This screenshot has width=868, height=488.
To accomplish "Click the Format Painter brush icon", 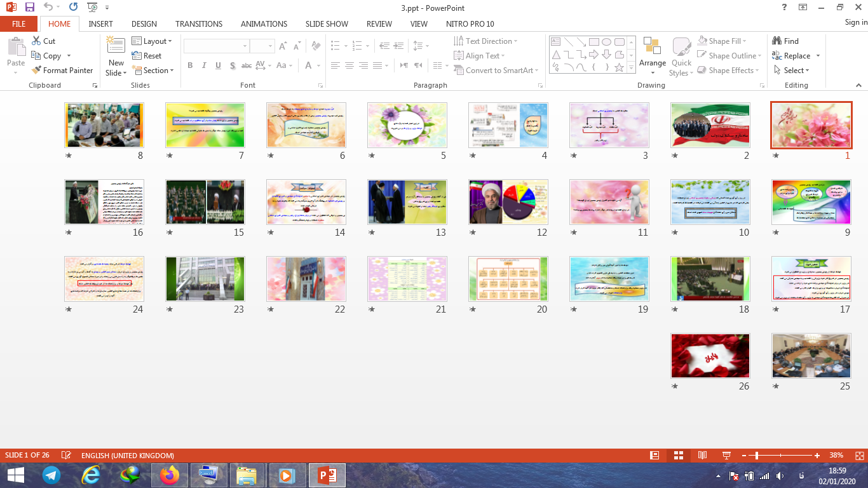I will (x=36, y=71).
